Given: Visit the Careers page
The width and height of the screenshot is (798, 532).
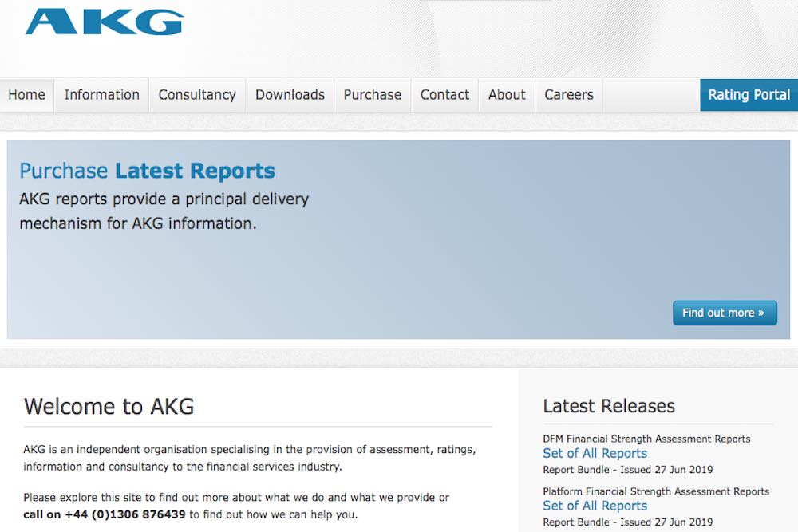Looking at the screenshot, I should pos(569,95).
